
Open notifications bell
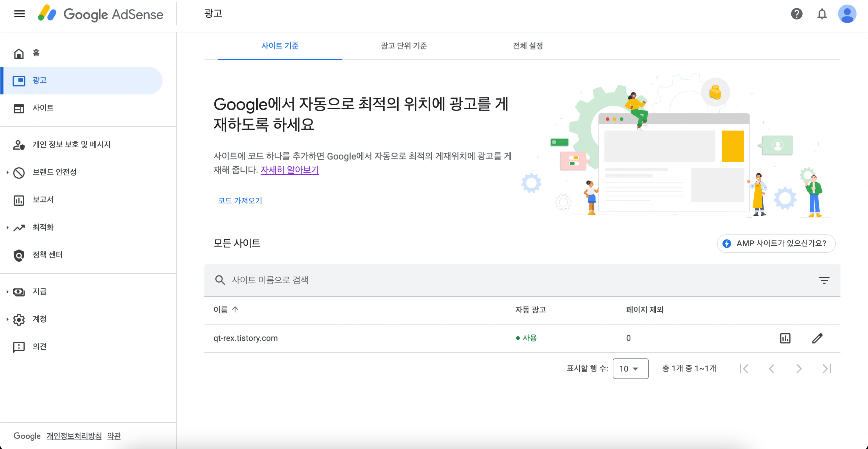pyautogui.click(x=821, y=14)
